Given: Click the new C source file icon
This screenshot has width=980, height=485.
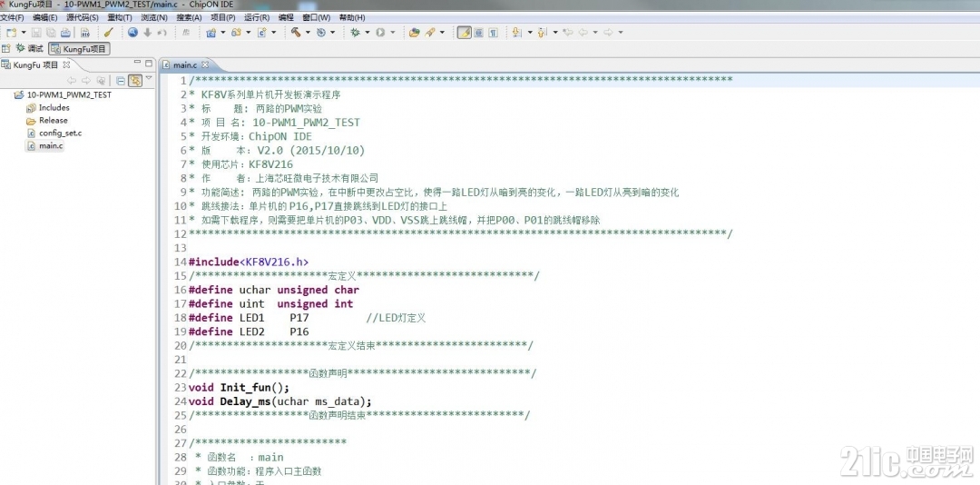Looking at the screenshot, I should 262,33.
